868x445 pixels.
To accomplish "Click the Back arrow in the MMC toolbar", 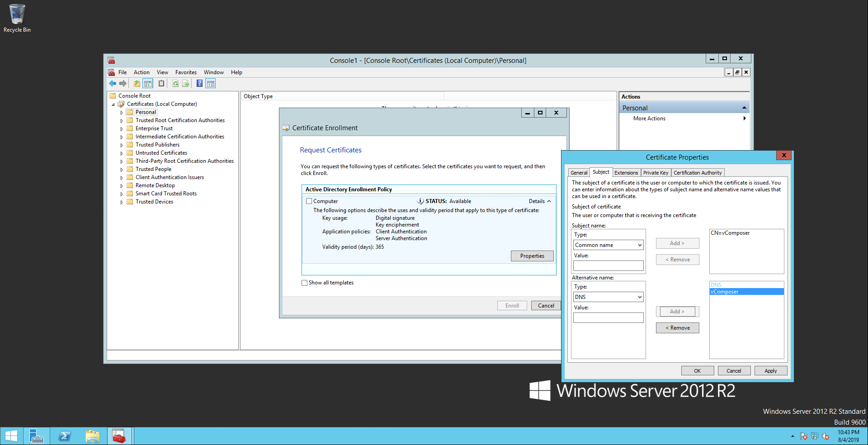I will pos(113,84).
